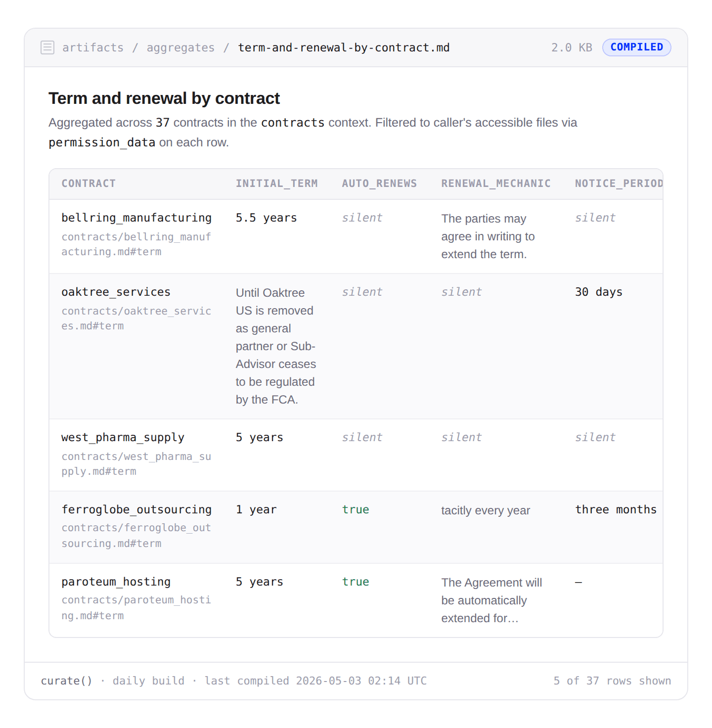Open contracts/bellring_manufacturing.md#term source link
Screen dimensions: 712x728
click(136, 244)
